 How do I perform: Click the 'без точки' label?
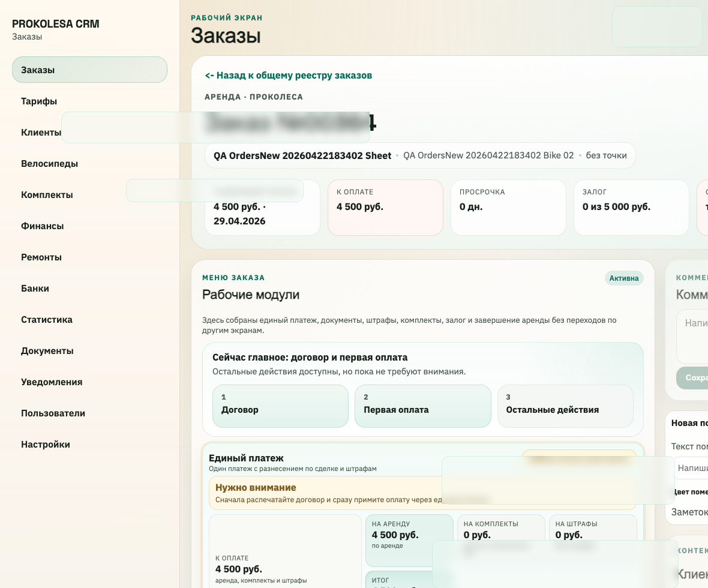[606, 155]
